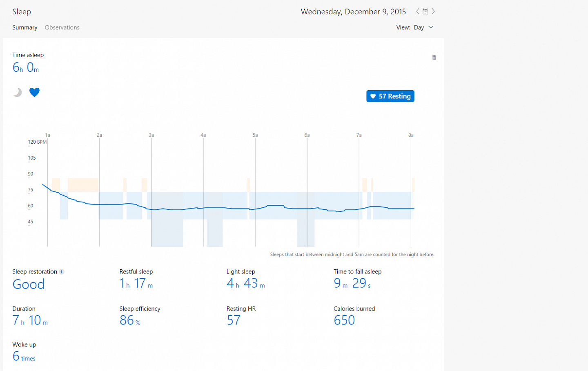
Task: Go to previous day arrow
Action: [417, 11]
